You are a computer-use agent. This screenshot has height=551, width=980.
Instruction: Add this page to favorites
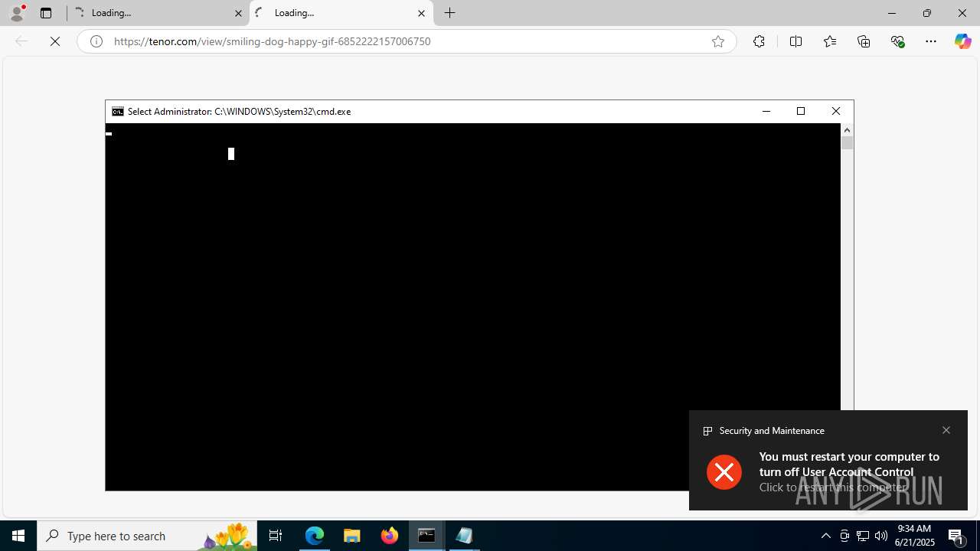718,41
